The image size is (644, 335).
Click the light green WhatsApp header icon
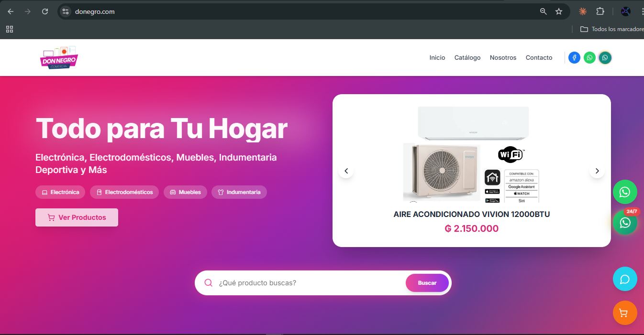[x=589, y=58]
